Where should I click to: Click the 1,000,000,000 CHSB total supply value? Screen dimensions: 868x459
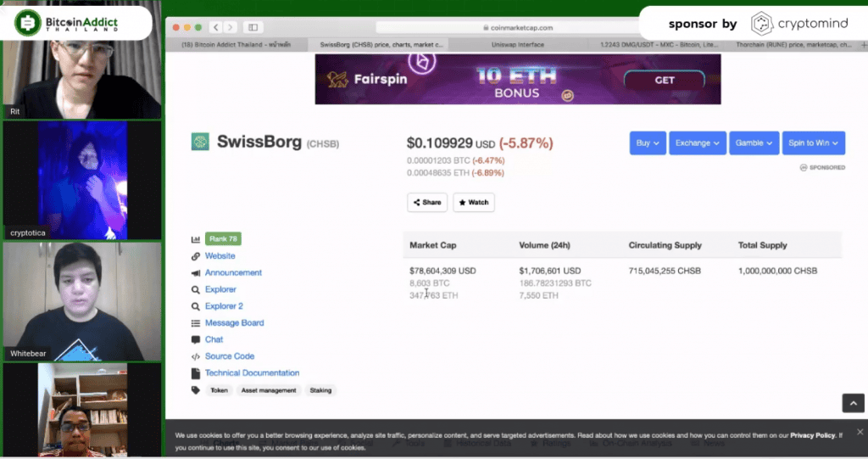click(x=777, y=271)
